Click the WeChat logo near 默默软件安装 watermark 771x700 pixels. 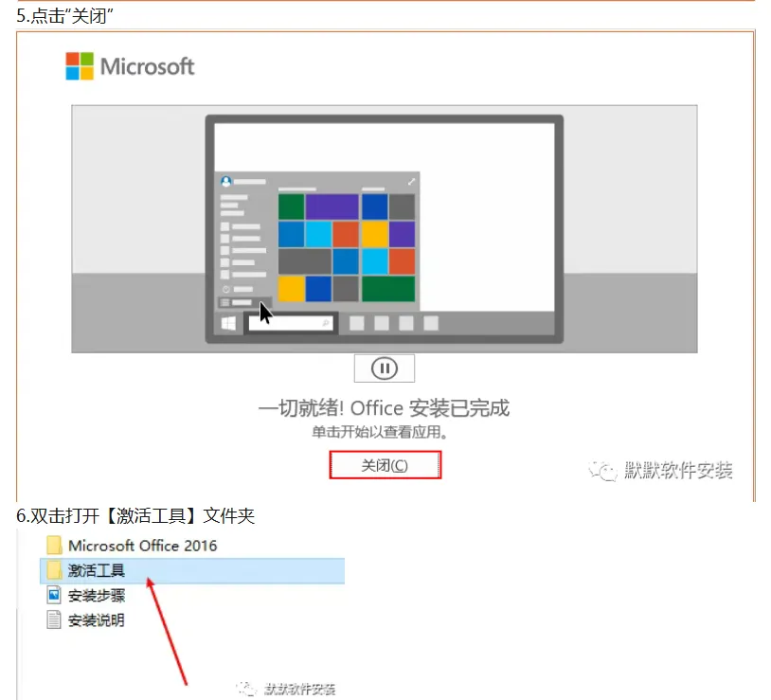click(602, 471)
